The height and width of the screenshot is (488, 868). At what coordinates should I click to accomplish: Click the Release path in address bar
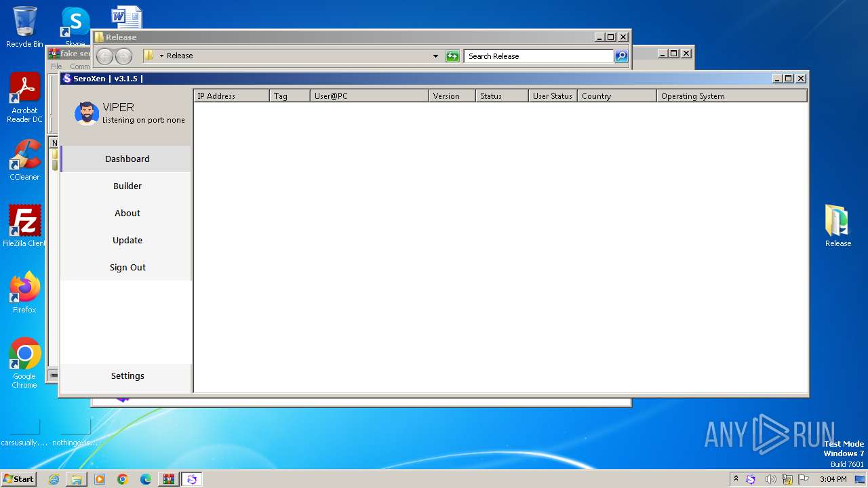point(180,56)
